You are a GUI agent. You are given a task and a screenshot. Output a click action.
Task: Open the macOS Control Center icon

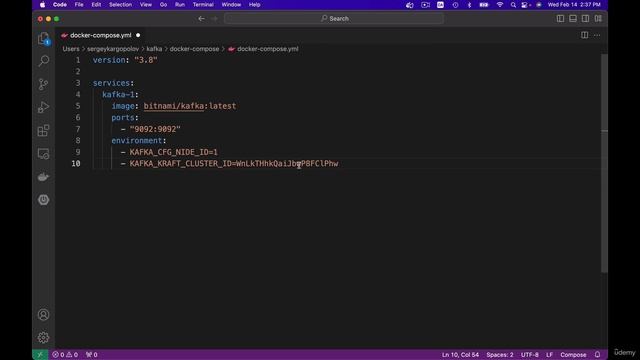(x=525, y=5)
